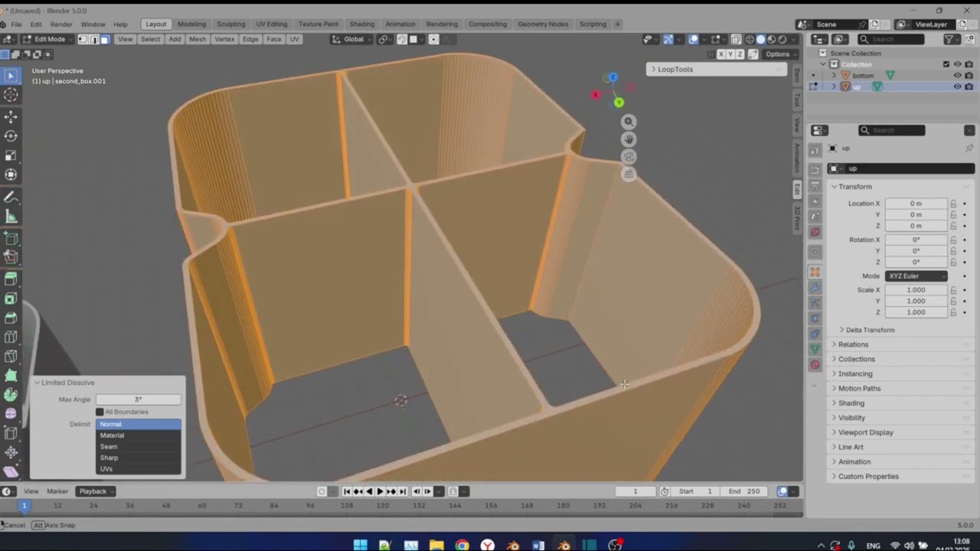
Task: Open File Explorer from the taskbar
Action: [436, 545]
